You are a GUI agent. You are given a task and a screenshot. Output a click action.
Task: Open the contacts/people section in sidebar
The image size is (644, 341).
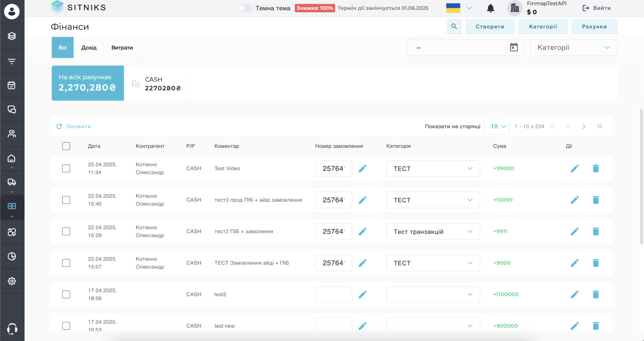click(12, 134)
